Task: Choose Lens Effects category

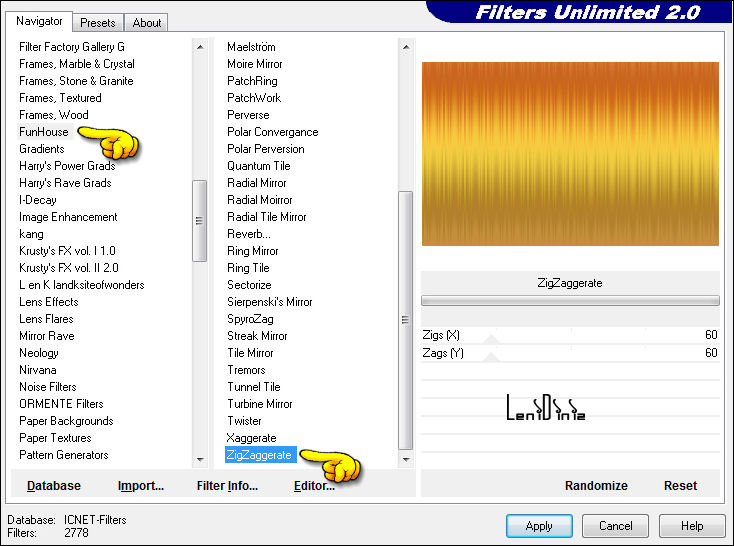Action: click(49, 302)
